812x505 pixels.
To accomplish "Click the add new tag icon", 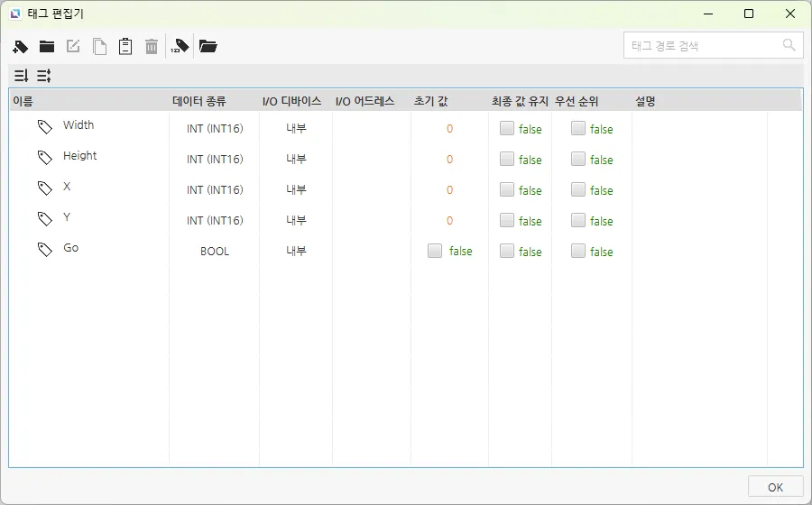I will click(21, 47).
